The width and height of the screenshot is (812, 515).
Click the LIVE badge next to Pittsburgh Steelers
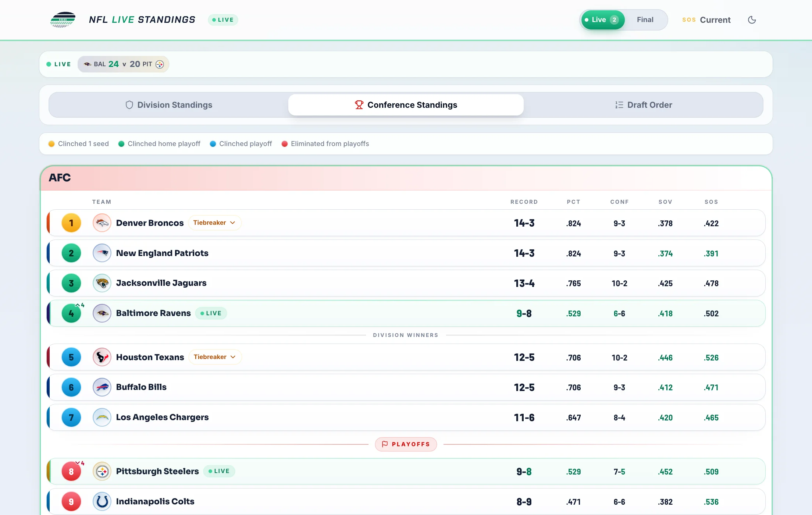tap(219, 471)
